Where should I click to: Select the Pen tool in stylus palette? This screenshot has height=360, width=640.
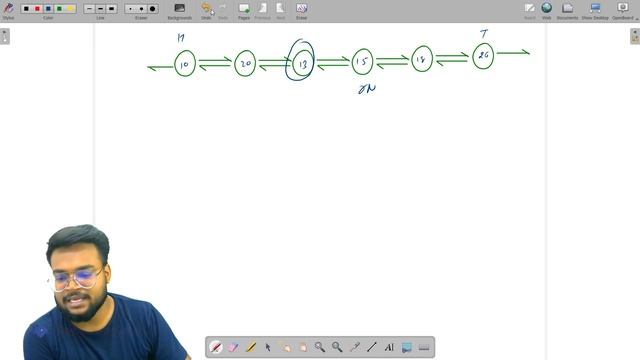pyautogui.click(x=216, y=347)
